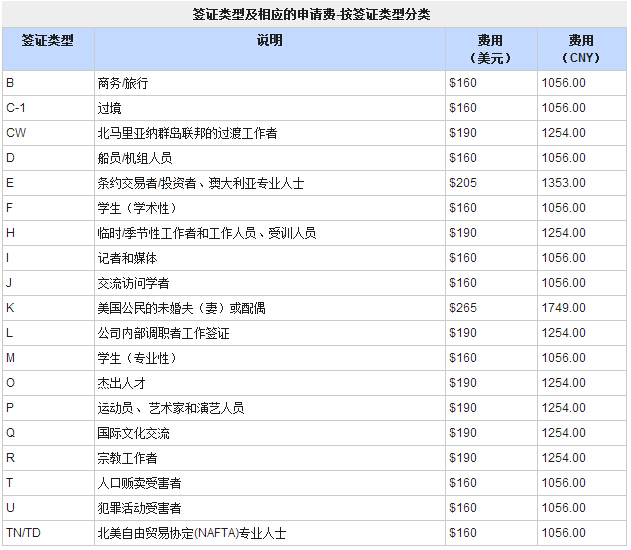
Task: Click the 船员/机组人员 description
Action: (x=270, y=158)
